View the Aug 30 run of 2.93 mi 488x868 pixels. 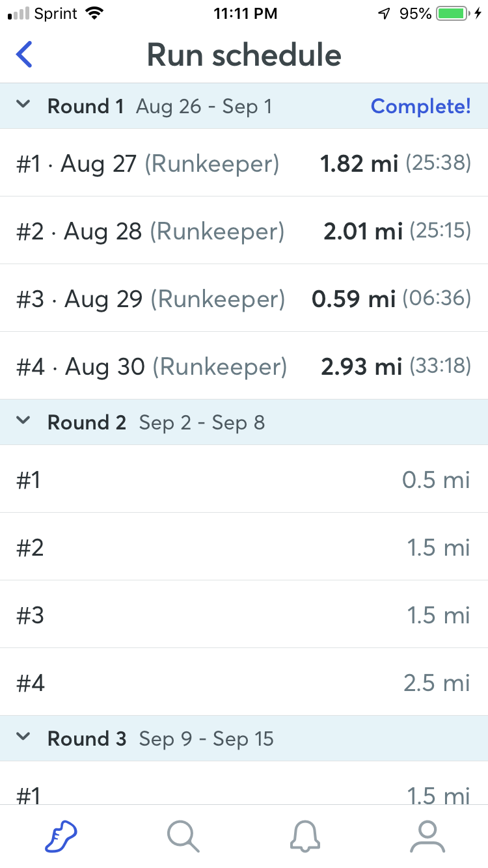pos(244,366)
